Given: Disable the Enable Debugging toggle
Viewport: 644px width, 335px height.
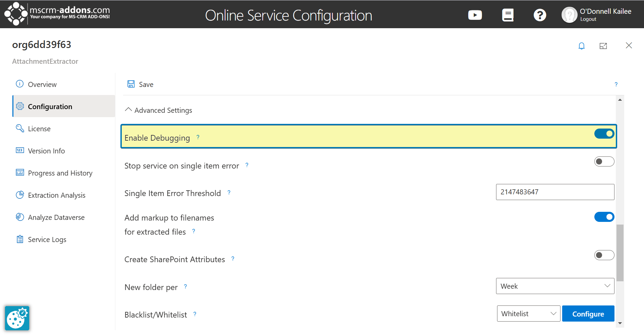Looking at the screenshot, I should [x=604, y=134].
